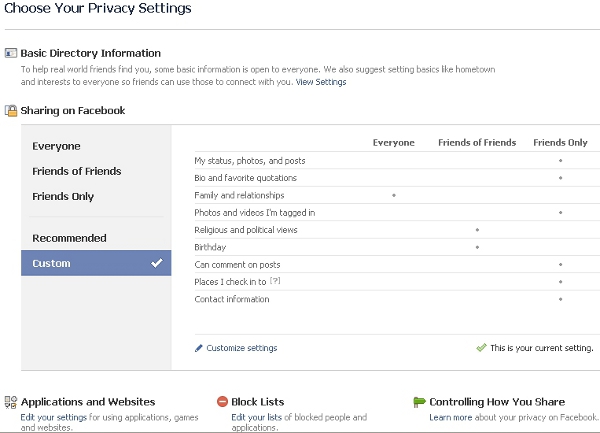
Task: Click the Applications and Websites icon
Action: [11, 402]
